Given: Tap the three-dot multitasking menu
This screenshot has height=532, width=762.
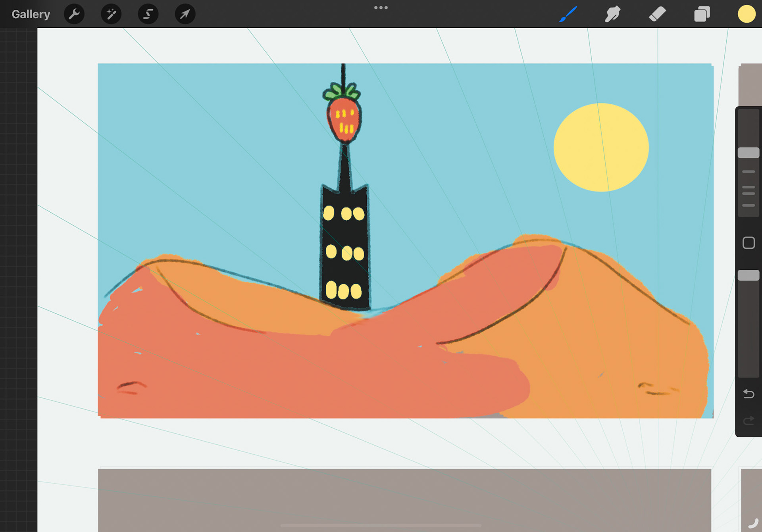Looking at the screenshot, I should (x=381, y=8).
